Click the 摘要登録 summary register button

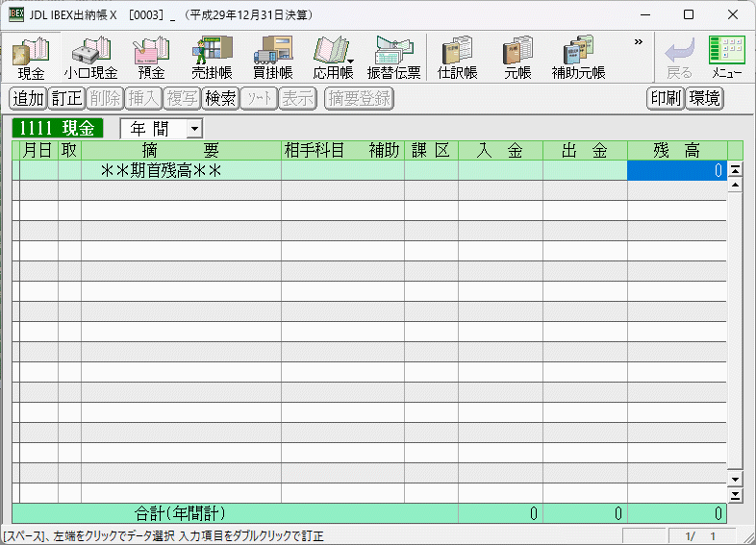click(359, 98)
